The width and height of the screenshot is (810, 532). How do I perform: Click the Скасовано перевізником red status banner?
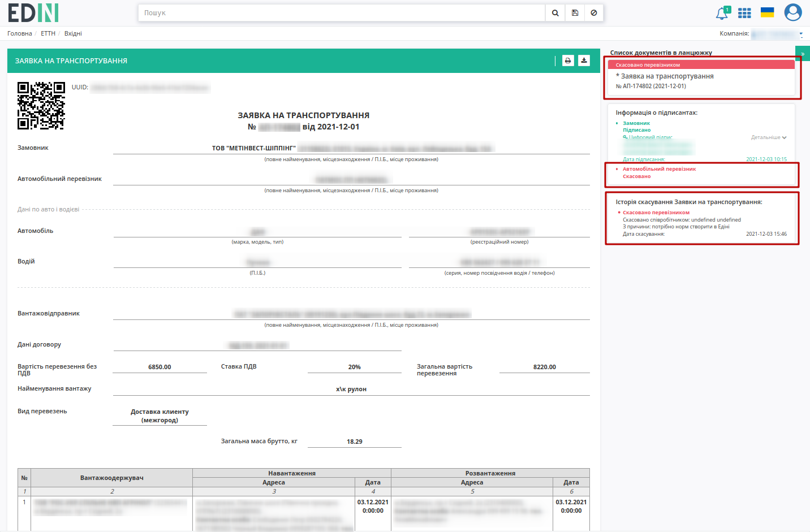point(701,65)
